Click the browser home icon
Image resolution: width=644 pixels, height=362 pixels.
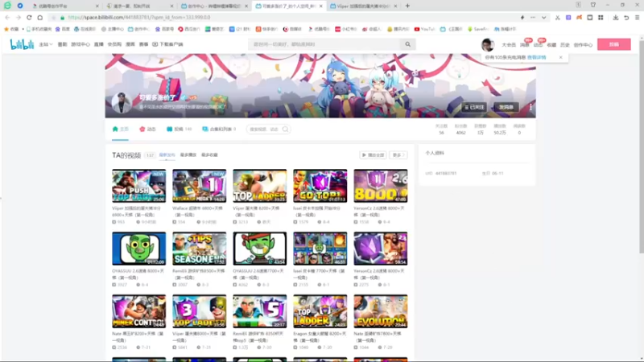(x=39, y=18)
